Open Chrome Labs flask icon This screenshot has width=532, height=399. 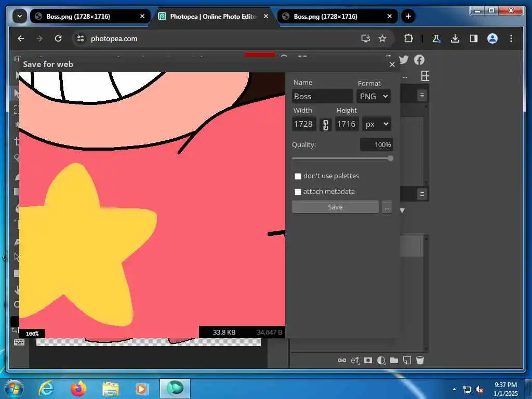click(436, 38)
